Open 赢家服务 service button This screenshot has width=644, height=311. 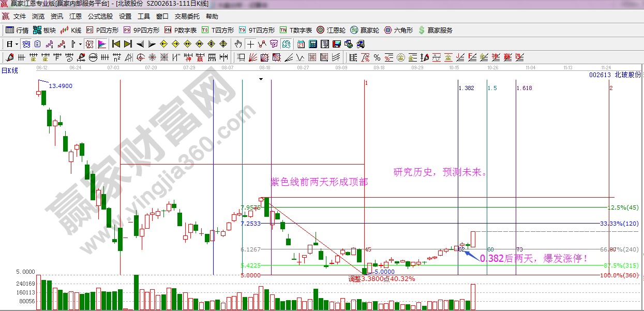coord(435,30)
